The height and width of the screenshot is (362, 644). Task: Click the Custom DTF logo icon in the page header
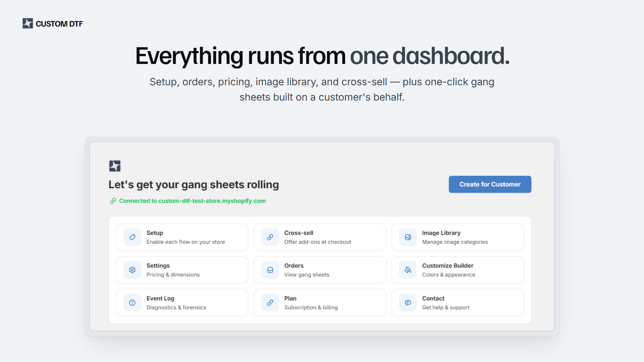pyautogui.click(x=28, y=23)
